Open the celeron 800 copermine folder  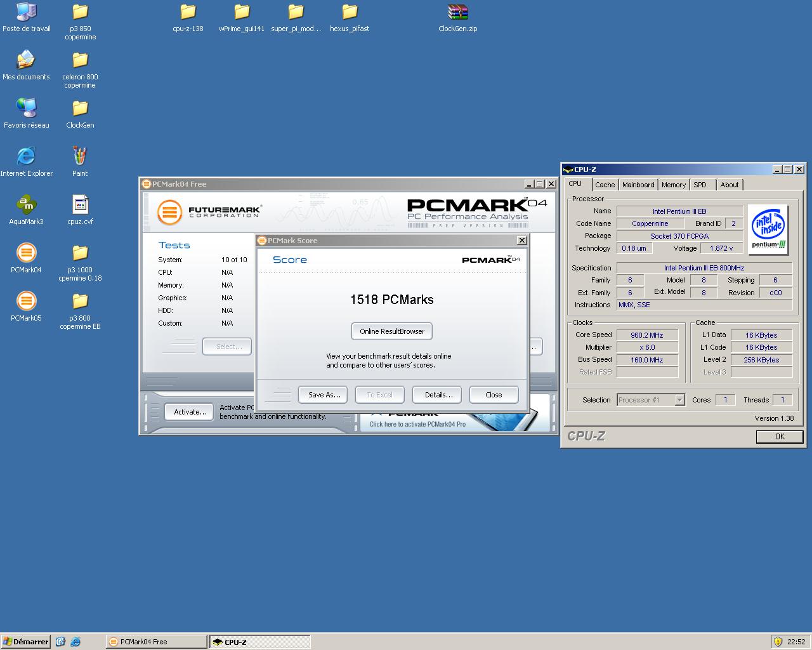coord(80,70)
